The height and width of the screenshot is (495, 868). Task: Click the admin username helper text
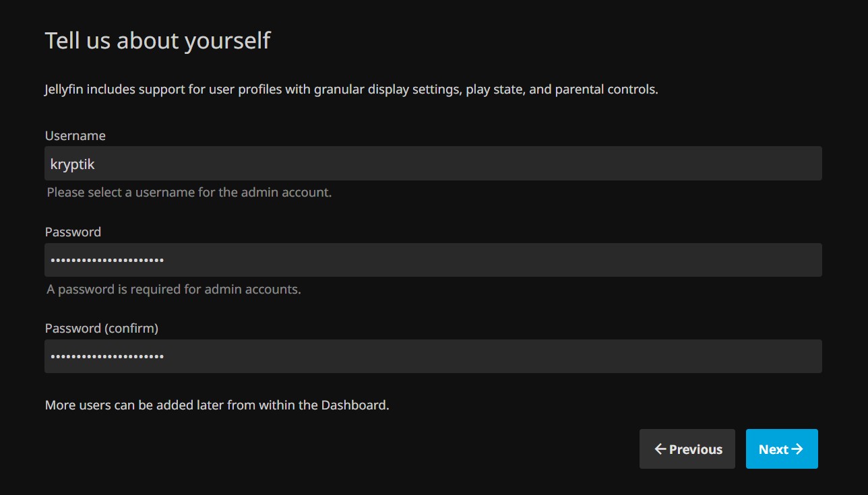click(188, 192)
